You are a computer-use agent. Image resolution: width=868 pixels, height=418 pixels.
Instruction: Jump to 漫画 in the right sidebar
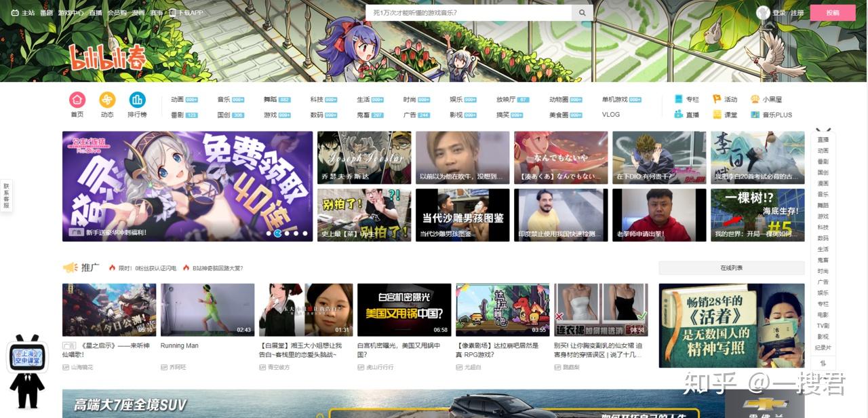point(823,183)
